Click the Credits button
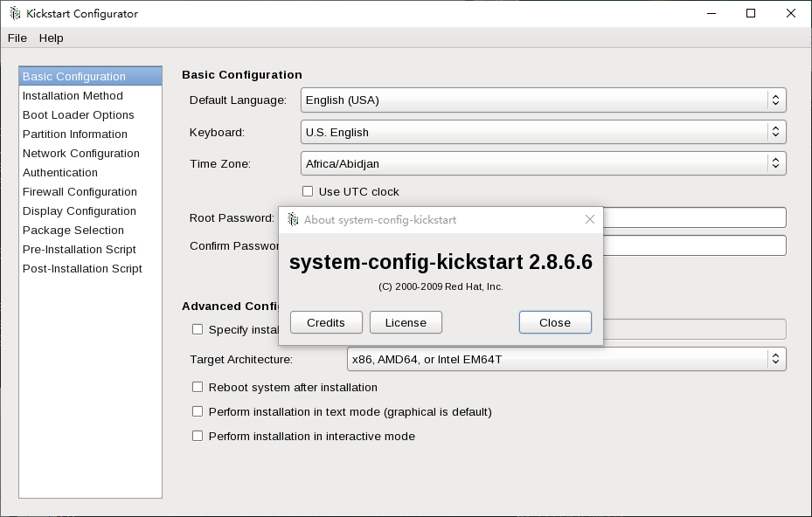This screenshot has height=517, width=812. [x=326, y=322]
